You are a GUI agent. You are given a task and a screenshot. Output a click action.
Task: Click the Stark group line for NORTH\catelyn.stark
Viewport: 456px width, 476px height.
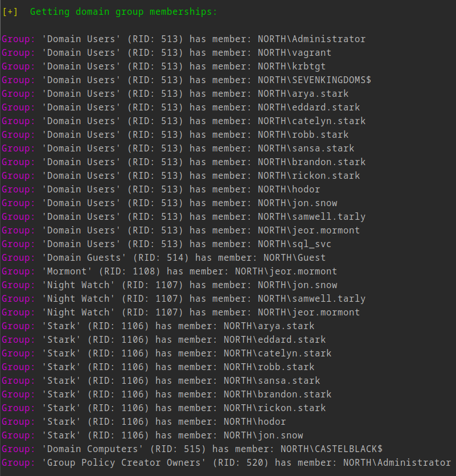click(x=167, y=354)
